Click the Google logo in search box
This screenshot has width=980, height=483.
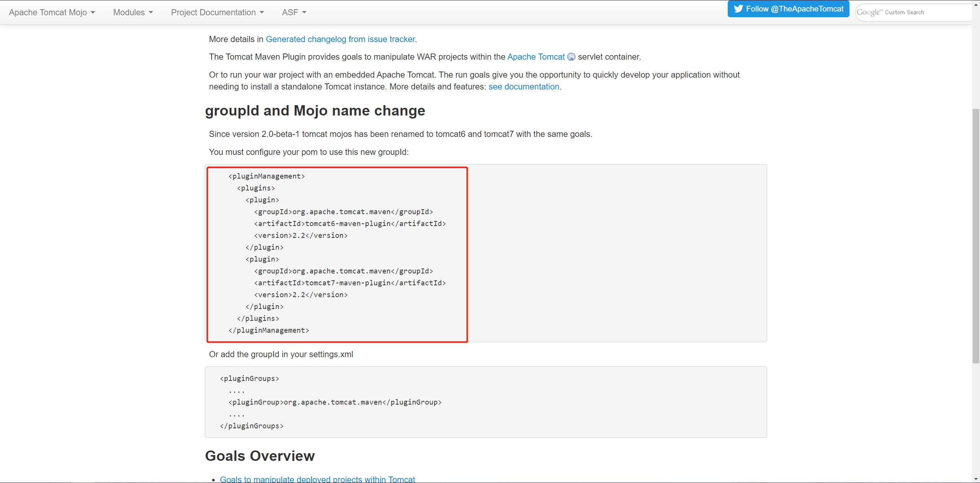click(868, 12)
